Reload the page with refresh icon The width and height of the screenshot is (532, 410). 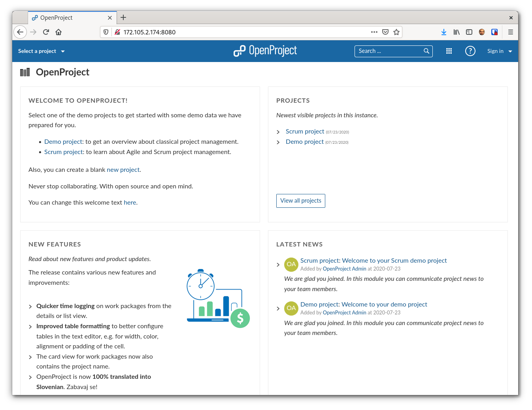[46, 32]
